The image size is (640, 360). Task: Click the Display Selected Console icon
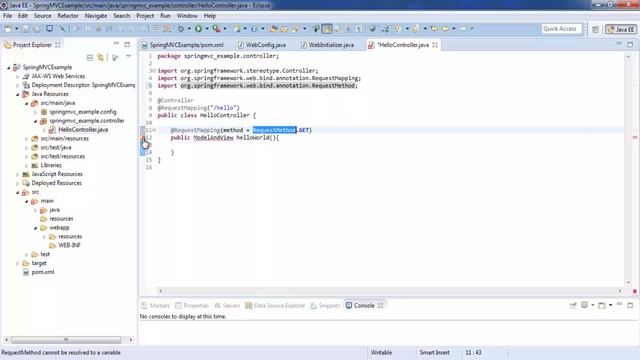coord(584,305)
